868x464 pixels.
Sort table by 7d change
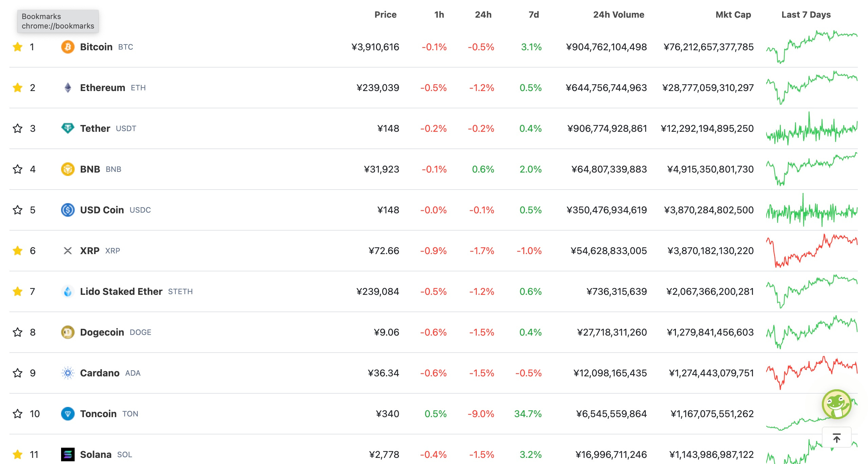pos(534,15)
